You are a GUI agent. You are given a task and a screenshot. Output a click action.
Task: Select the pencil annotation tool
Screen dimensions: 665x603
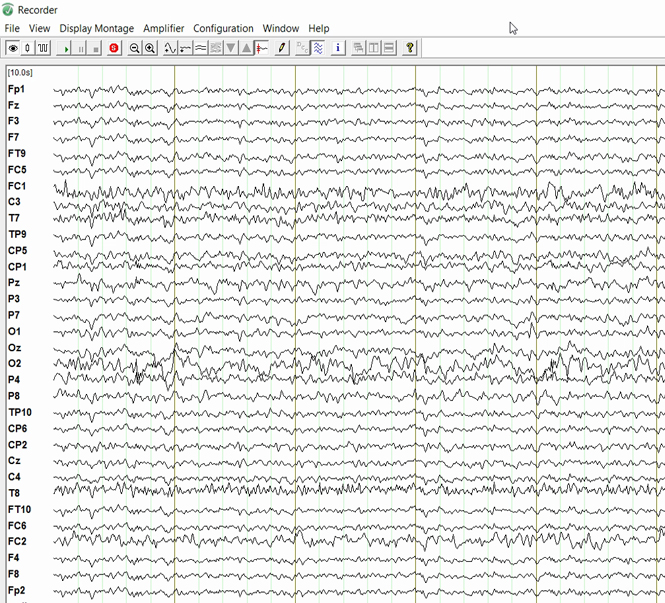(x=283, y=48)
